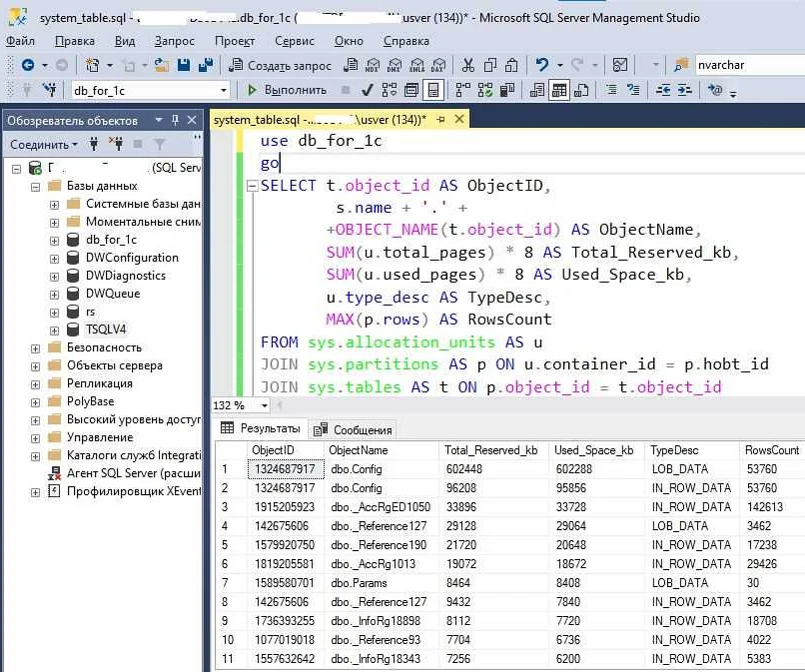Open the db_for_1c database dropdown
Image resolution: width=805 pixels, height=672 pixels.
(x=225, y=90)
